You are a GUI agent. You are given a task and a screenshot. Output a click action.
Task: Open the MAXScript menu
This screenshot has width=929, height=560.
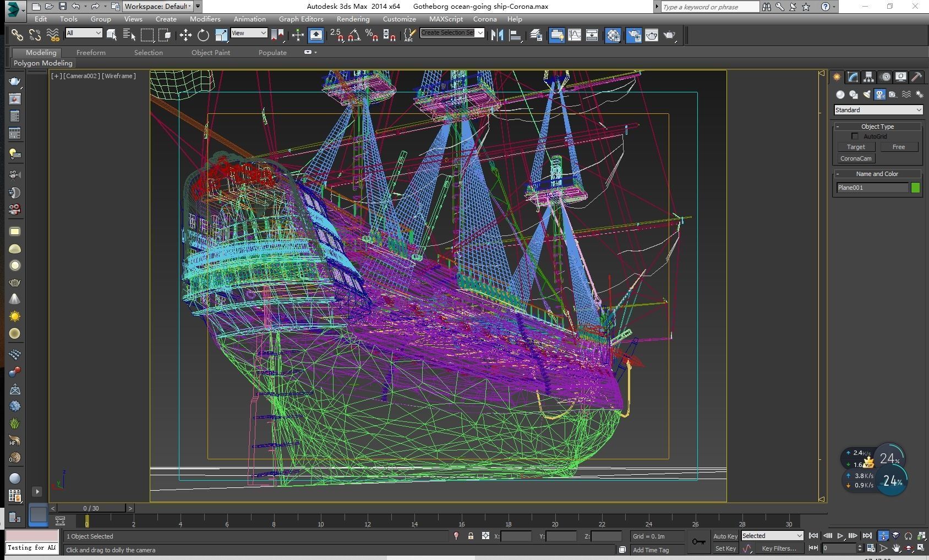point(446,19)
